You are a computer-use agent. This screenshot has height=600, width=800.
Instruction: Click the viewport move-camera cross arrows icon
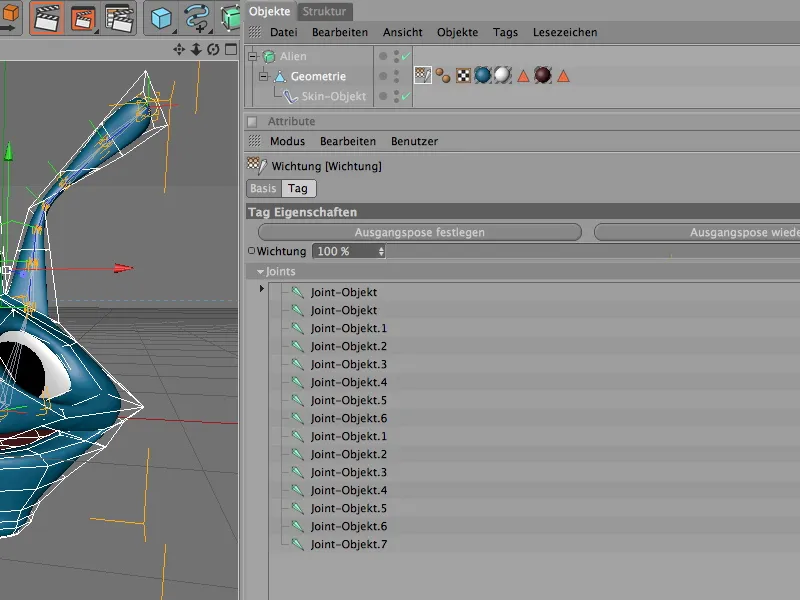tap(179, 49)
